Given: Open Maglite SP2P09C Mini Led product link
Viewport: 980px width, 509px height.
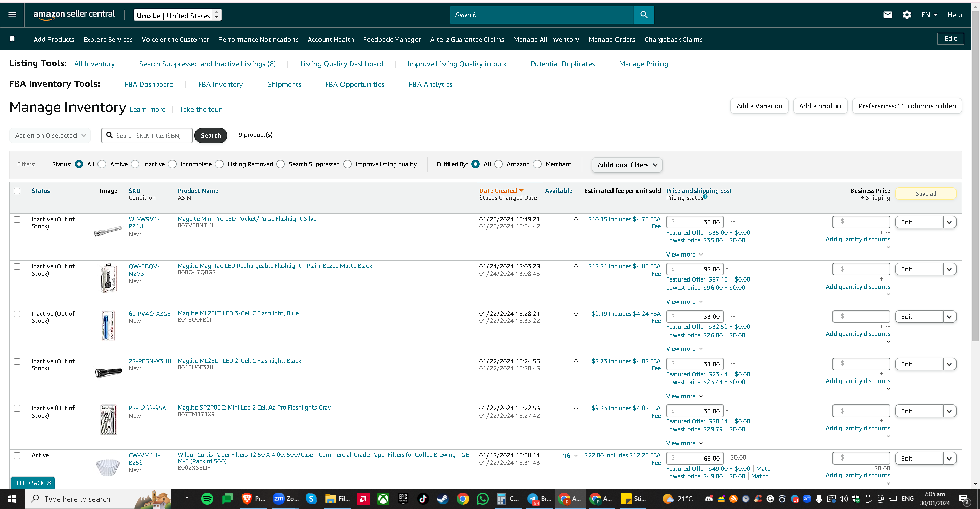Looking at the screenshot, I should point(254,408).
